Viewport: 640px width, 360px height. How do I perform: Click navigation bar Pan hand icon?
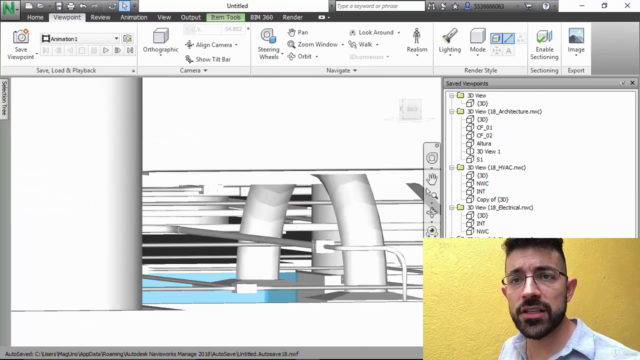tap(432, 178)
